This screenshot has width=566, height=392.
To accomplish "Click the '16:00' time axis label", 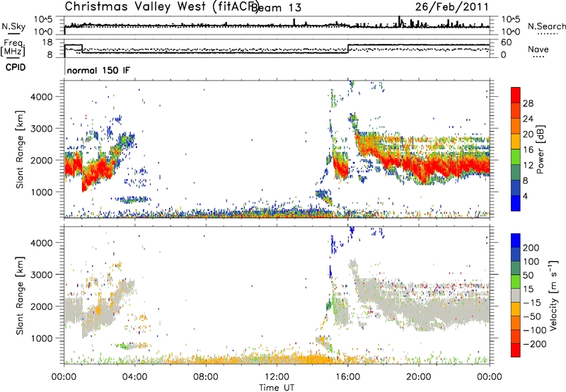I will click(x=347, y=377).
